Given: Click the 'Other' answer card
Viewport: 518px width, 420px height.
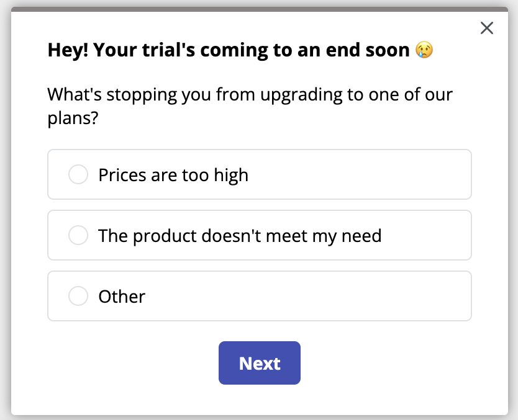Looking at the screenshot, I should [259, 296].
